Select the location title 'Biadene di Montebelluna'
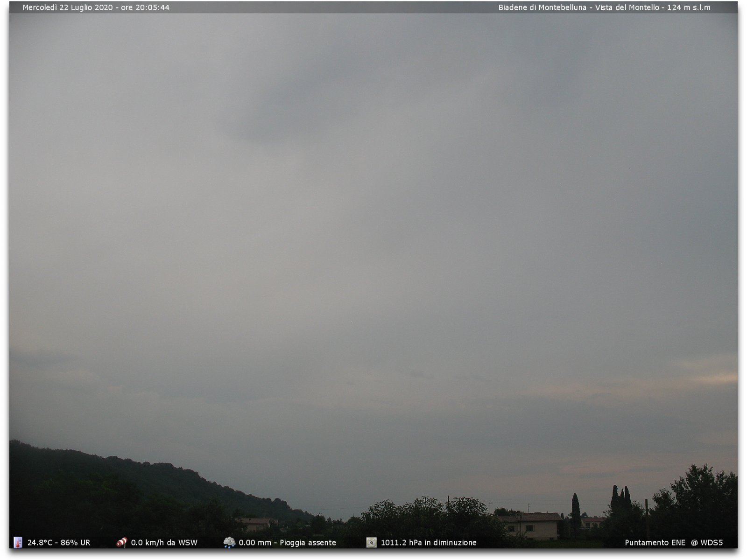The height and width of the screenshot is (560, 747). pos(542,7)
